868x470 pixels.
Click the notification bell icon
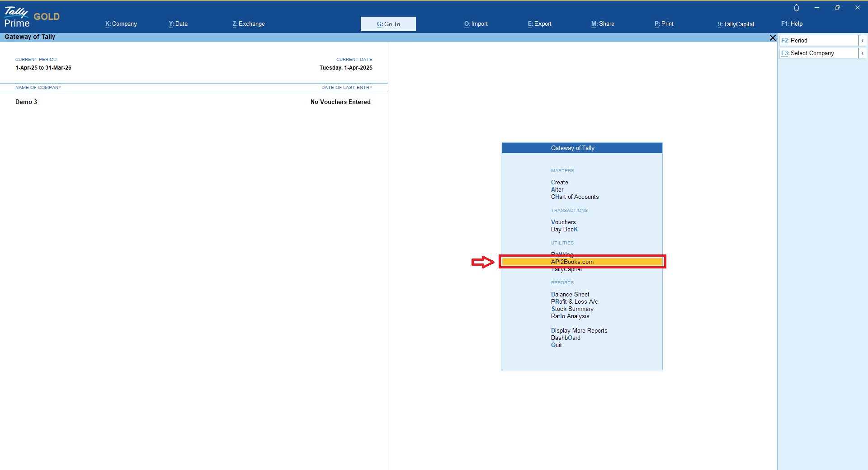(797, 8)
